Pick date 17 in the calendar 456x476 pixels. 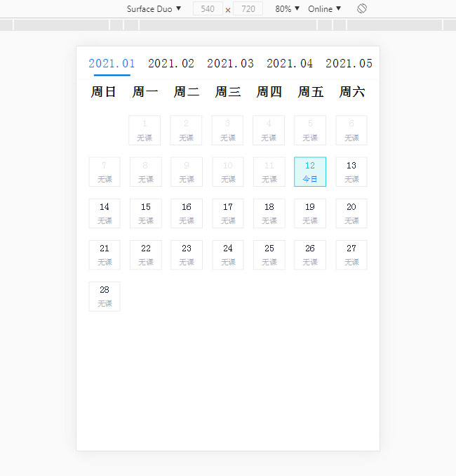point(228,213)
